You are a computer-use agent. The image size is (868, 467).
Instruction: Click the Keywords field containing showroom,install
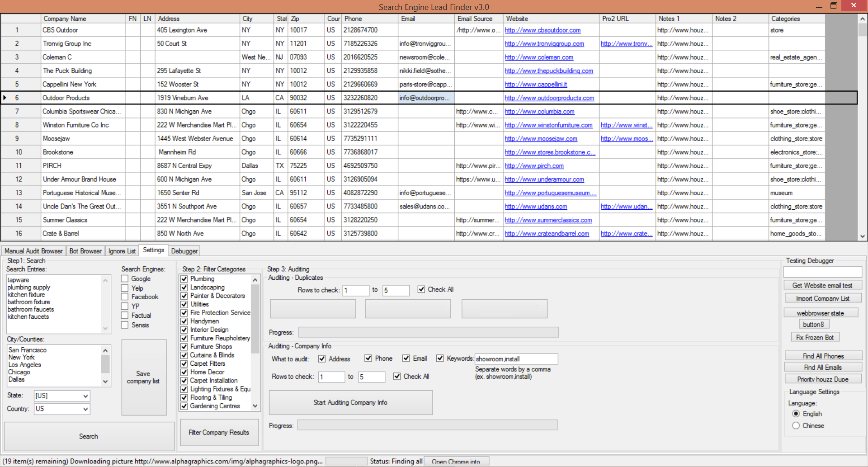tap(516, 359)
